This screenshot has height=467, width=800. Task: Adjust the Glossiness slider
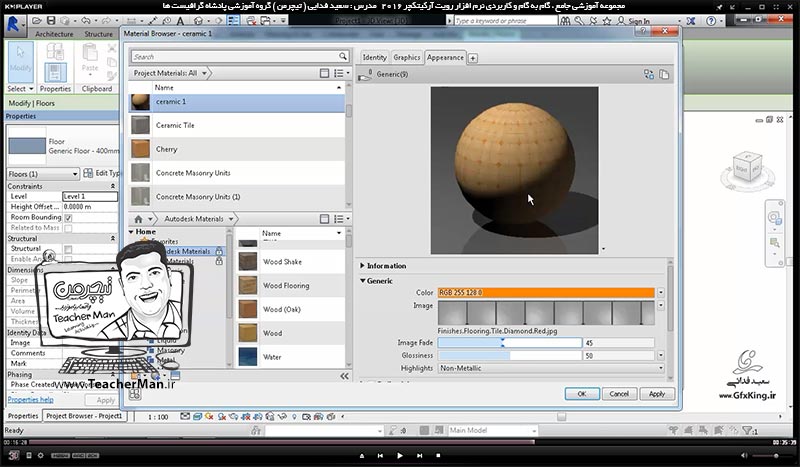point(509,356)
